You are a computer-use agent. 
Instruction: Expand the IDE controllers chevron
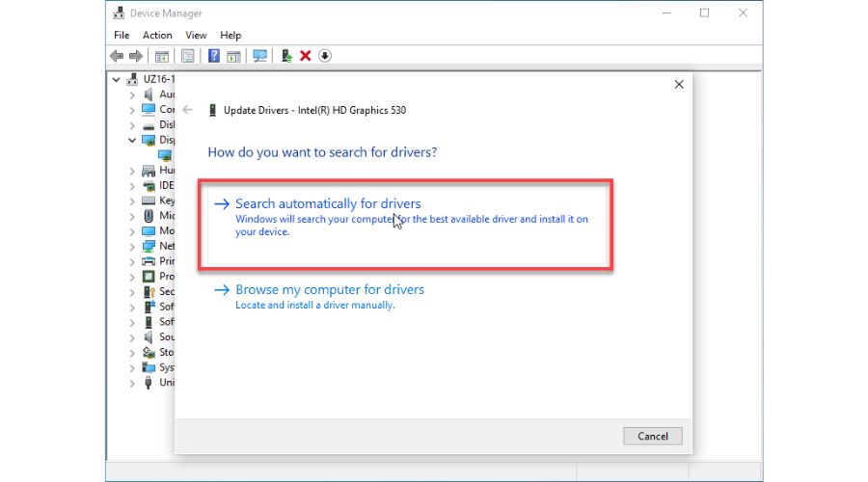[132, 186]
